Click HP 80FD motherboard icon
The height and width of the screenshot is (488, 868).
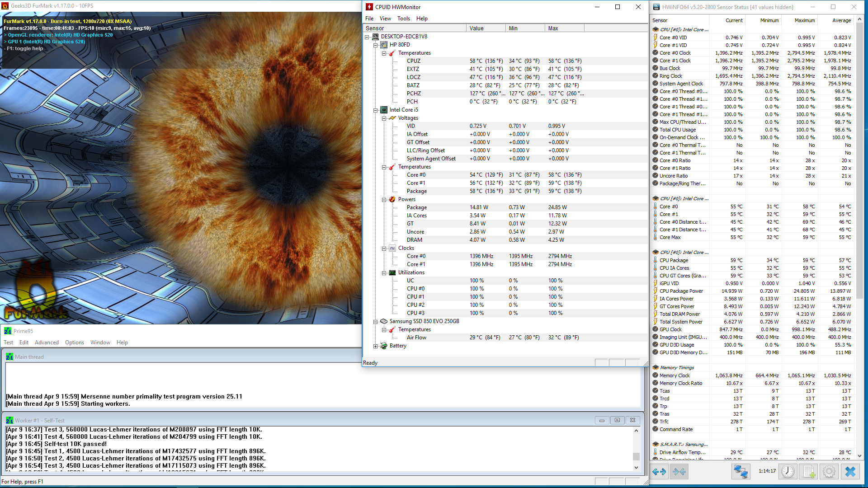click(x=384, y=45)
